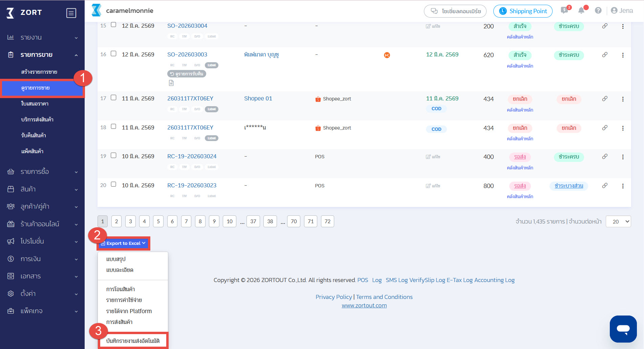Open the notification bell
This screenshot has height=349, width=644.
point(581,10)
